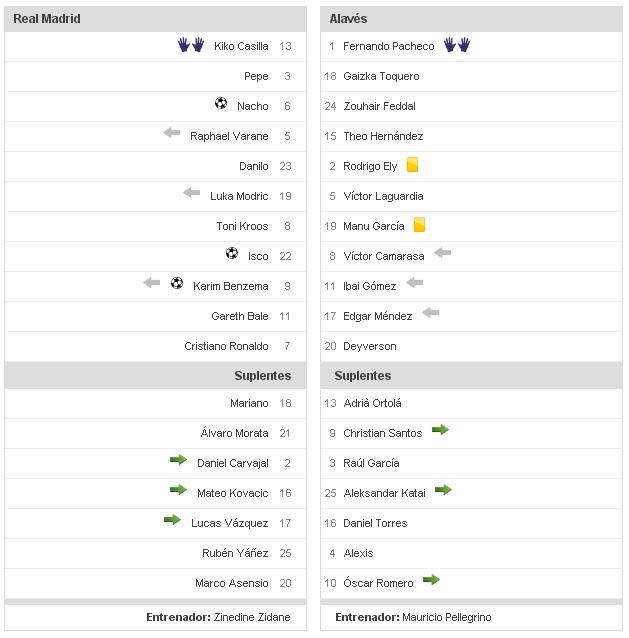Screen dimensions: 629x638
Task: Click the grey sub-off arrow beside Ibai Gómez
Action: click(414, 283)
